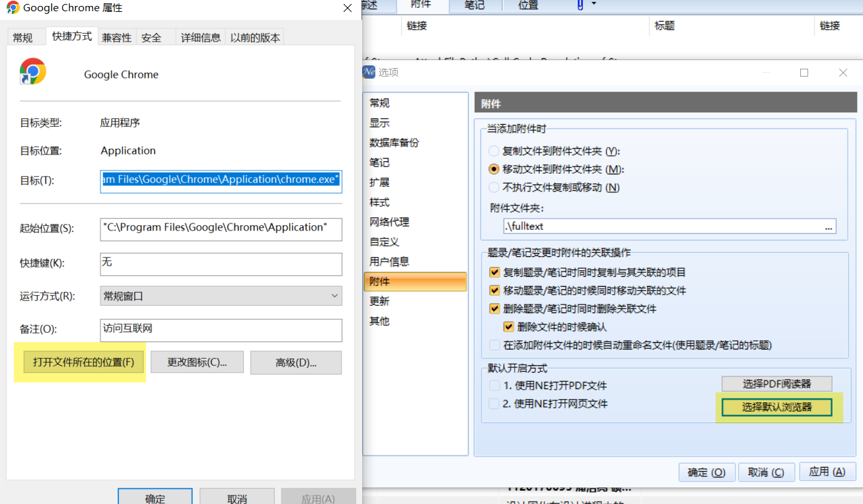Toggle 移动题录/笔记的时候同时移动关联的文件 checkbox
Viewport: 863px width, 504px height.
coord(494,291)
